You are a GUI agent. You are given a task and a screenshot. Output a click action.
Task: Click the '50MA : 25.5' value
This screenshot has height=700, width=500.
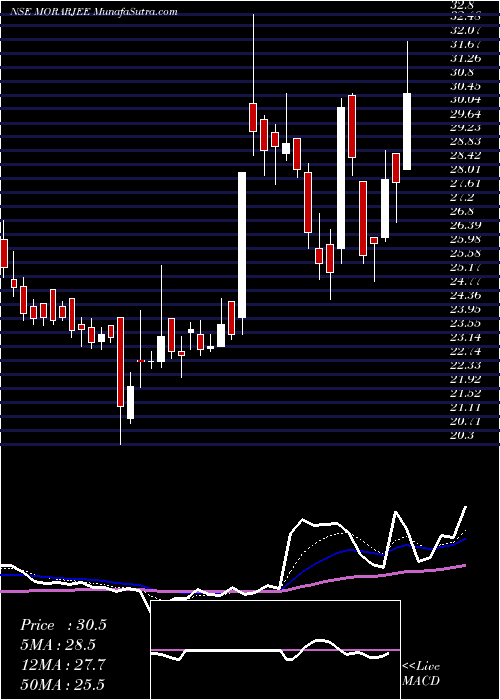64,685
